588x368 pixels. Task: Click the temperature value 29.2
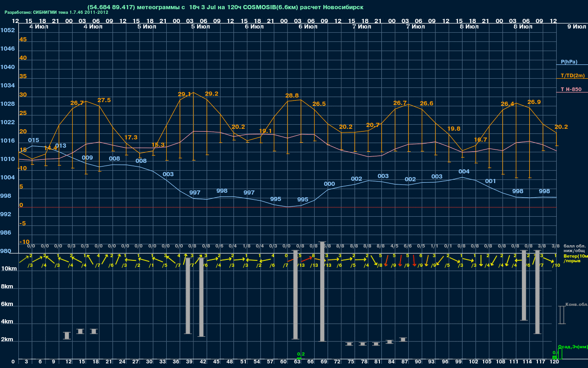211,93
